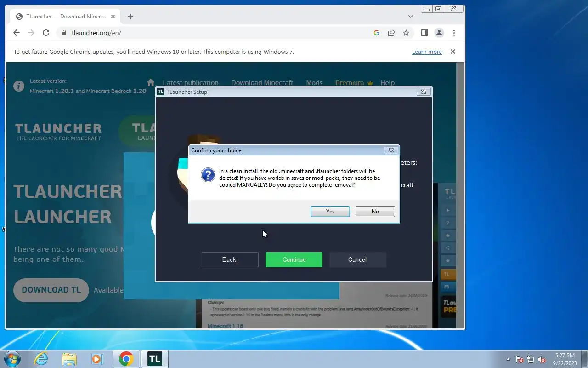Switch to Chrome on the taskbar
This screenshot has height=368, width=588.
pos(126,359)
